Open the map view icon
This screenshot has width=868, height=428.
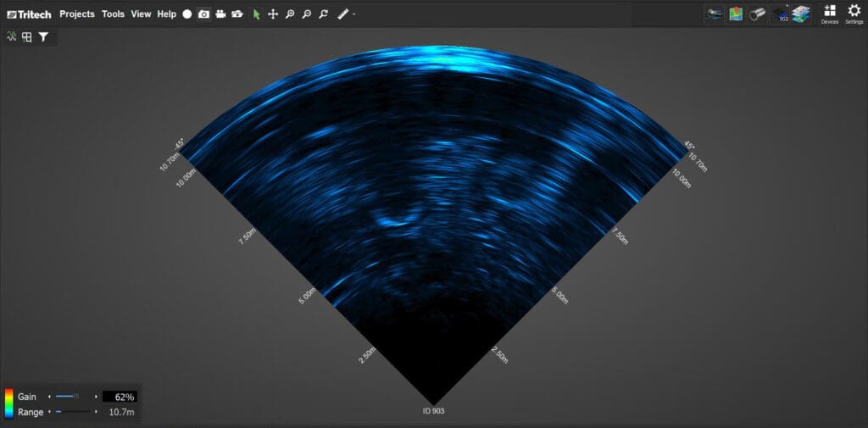pyautogui.click(x=736, y=14)
